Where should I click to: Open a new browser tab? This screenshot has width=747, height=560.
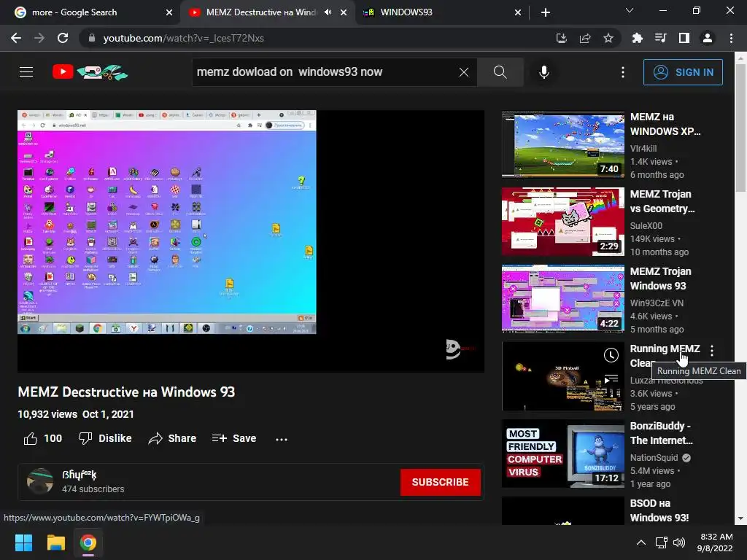click(x=546, y=13)
